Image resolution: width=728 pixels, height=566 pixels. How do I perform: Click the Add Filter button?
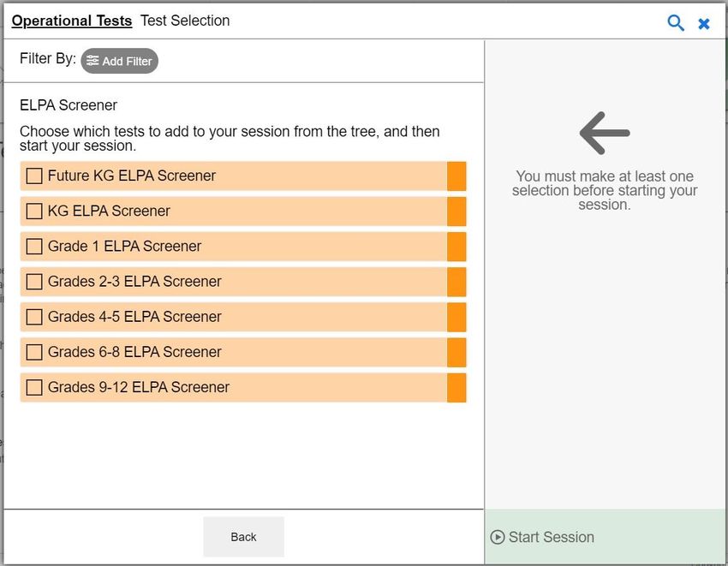tap(119, 61)
